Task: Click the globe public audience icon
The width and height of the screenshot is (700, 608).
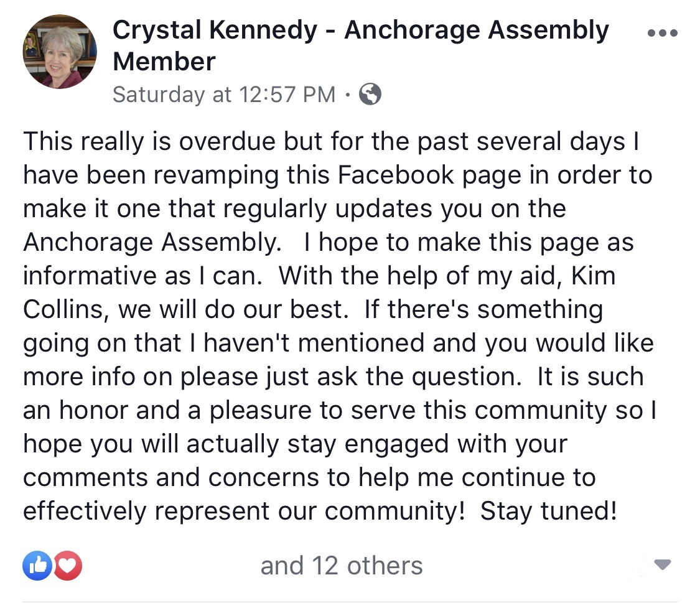Action: pos(371,94)
